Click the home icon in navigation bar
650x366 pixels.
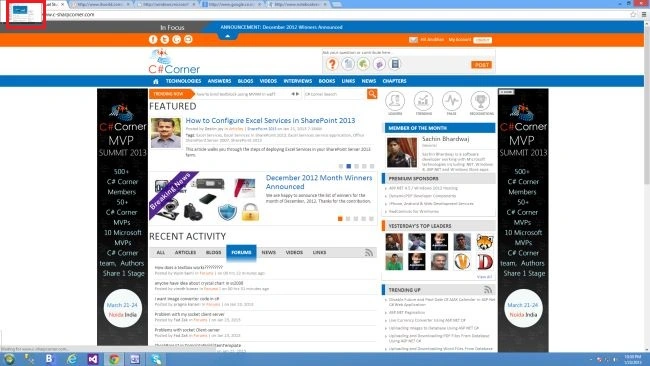click(x=156, y=81)
